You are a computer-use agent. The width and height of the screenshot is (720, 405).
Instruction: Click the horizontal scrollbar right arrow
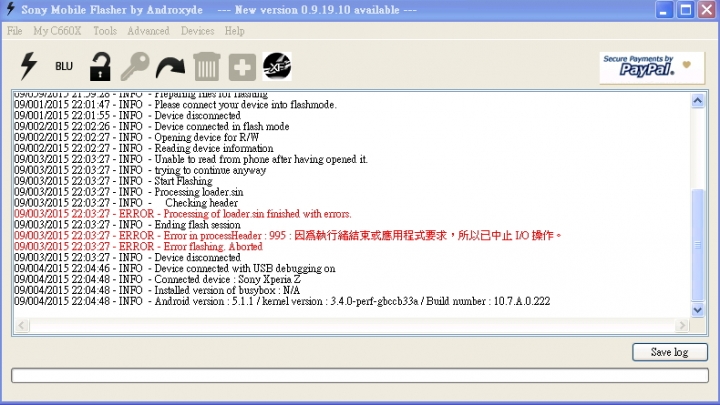(x=682, y=326)
